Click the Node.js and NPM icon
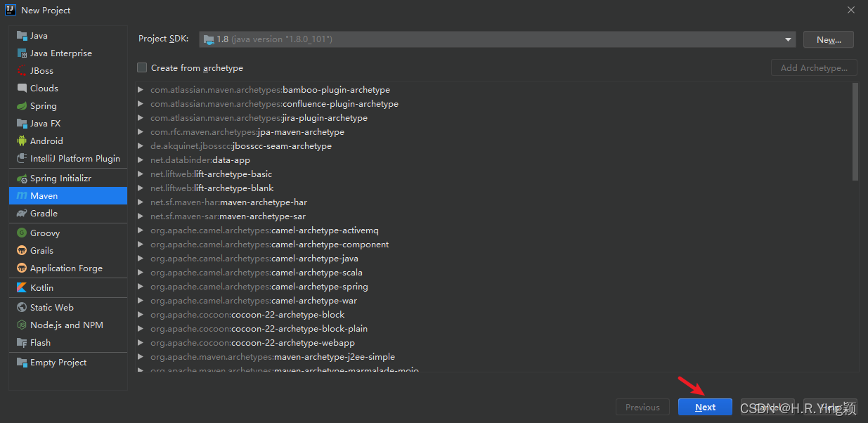Viewport: 868px width, 423px height. 22,325
